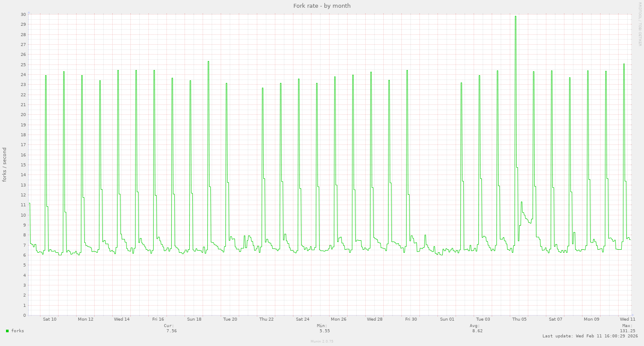The height and width of the screenshot is (346, 644).
Task: Click the 30 tick on the y-axis
Action: pyautogui.click(x=23, y=15)
